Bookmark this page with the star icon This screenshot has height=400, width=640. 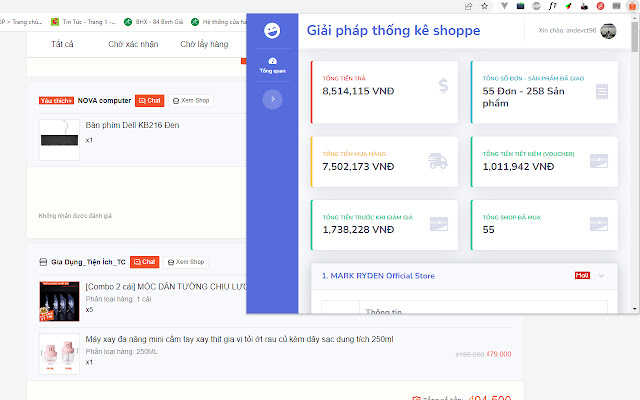tap(484, 6)
